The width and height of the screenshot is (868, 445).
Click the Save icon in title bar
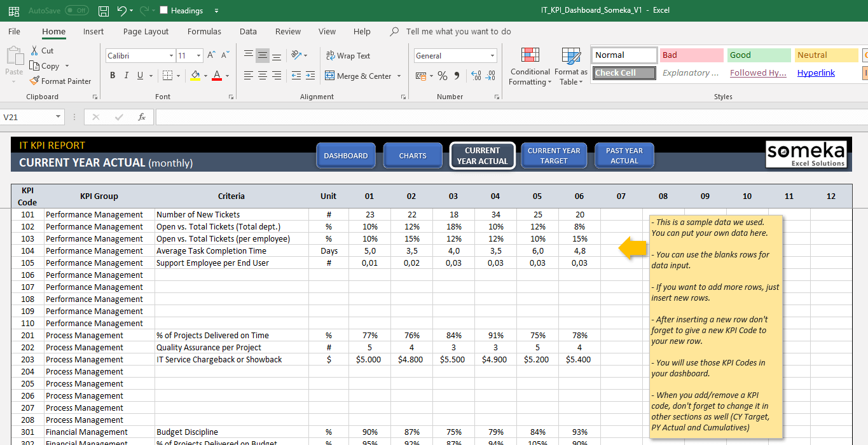click(104, 10)
